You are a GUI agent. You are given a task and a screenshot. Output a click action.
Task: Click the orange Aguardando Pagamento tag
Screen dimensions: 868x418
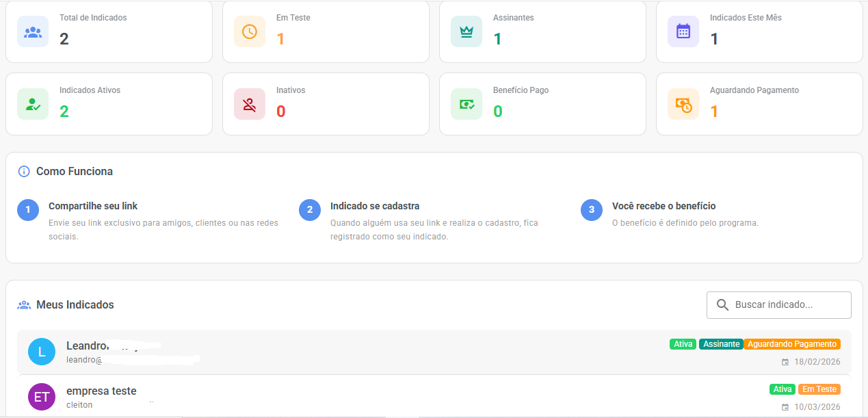coord(792,344)
